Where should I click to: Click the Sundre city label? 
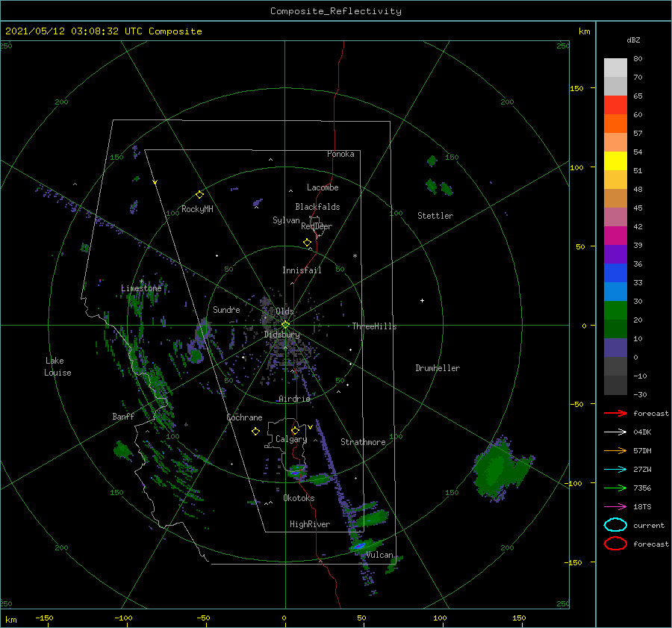point(226,309)
